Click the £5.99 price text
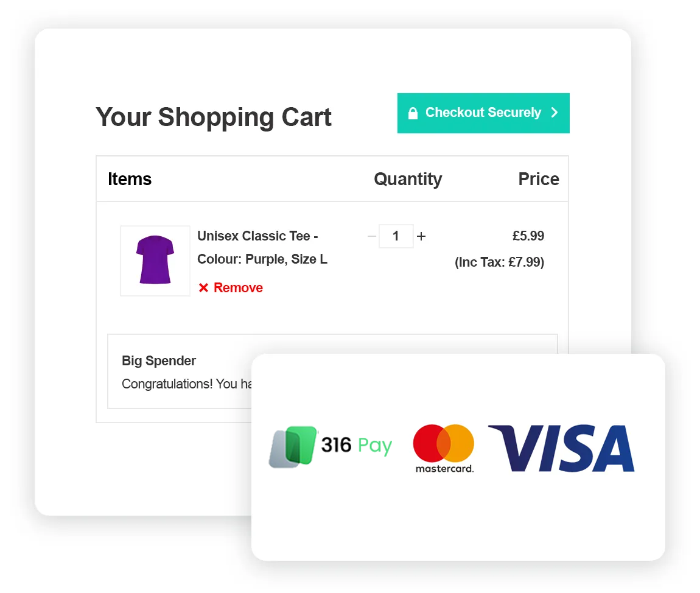Viewport: 700px width, 593px height. [x=528, y=236]
